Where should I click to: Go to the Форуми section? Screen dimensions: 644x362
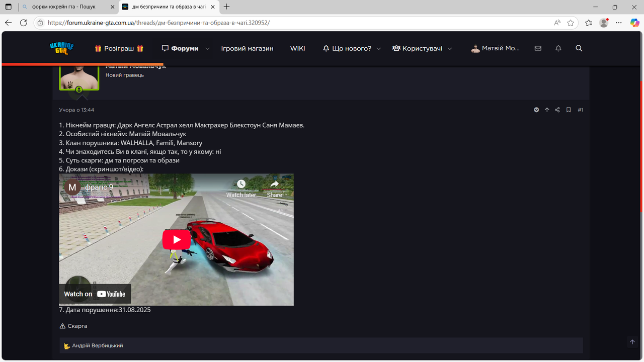(180, 48)
